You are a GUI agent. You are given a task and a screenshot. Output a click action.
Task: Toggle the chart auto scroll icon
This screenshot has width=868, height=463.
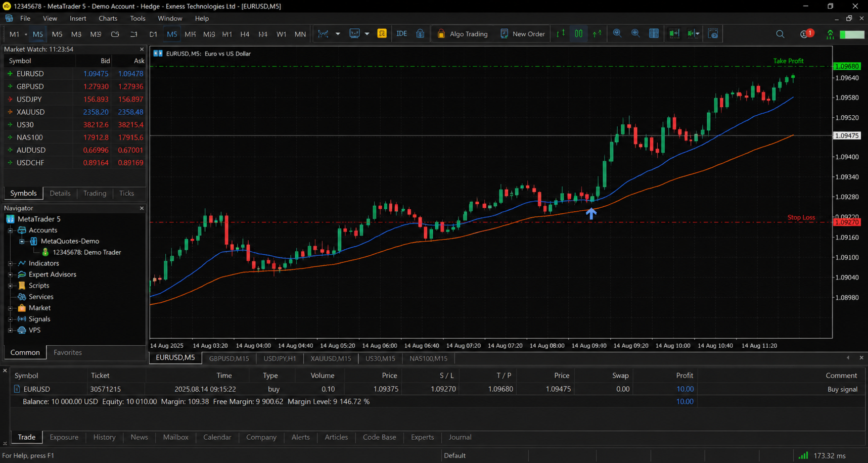[674, 34]
